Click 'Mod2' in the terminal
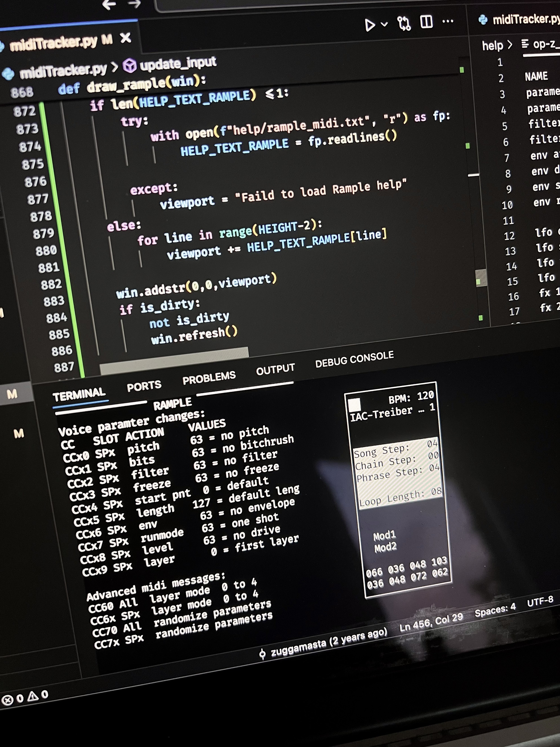Image resolution: width=560 pixels, height=747 pixels. 386,548
